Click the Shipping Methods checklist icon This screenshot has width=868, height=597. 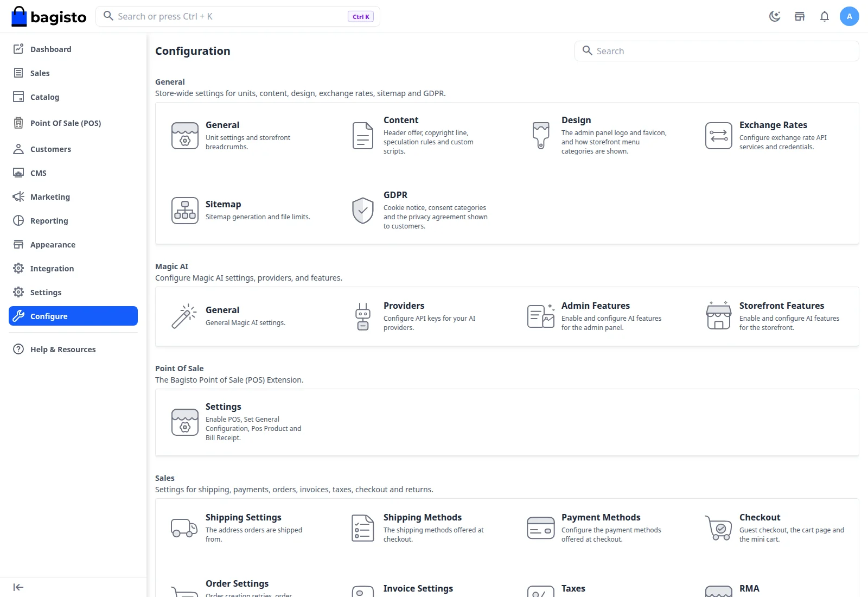pos(363,528)
